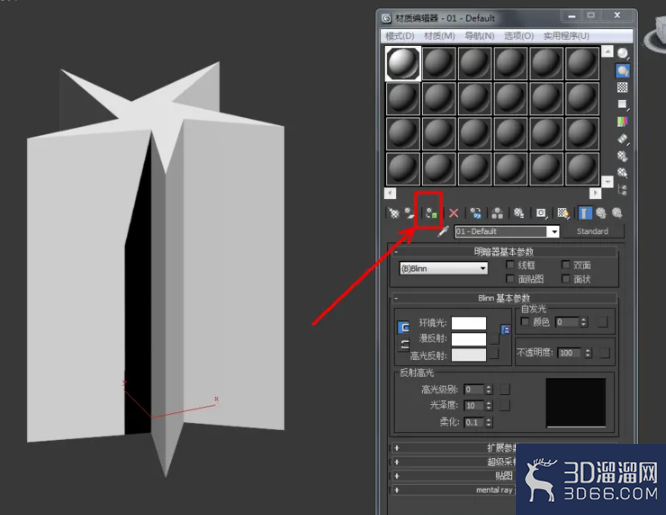Open the 选项(O) menu

(519, 36)
